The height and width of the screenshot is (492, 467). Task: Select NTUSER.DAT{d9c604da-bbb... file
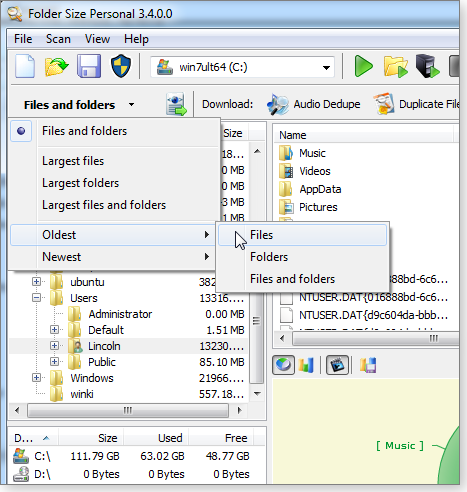pyautogui.click(x=373, y=315)
